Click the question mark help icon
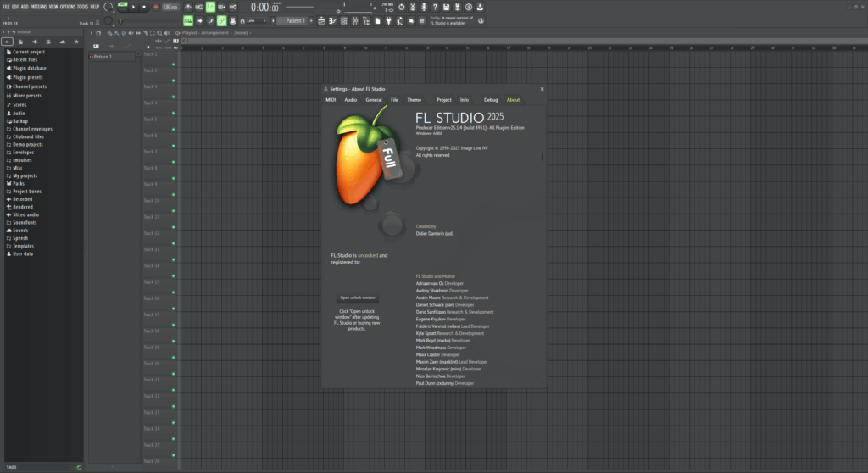This screenshot has height=473, width=868. click(435, 7)
